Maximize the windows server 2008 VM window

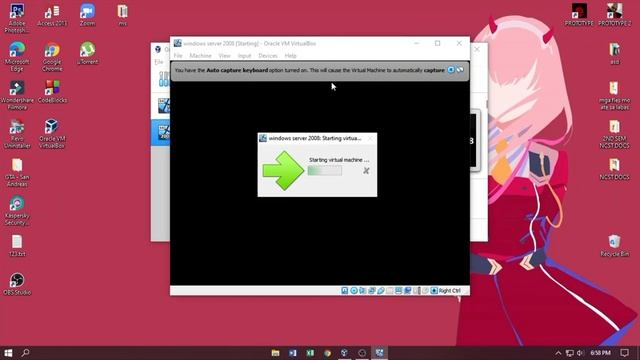[438, 43]
